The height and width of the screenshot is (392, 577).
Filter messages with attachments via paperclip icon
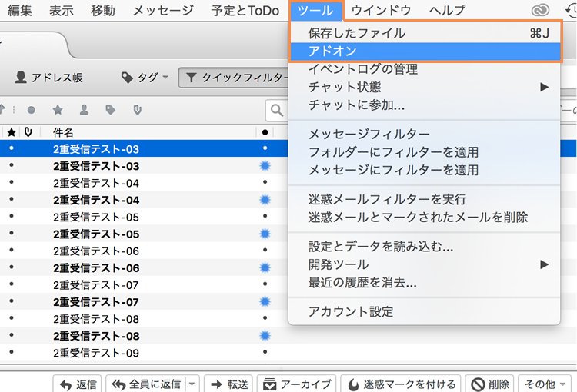[x=137, y=110]
